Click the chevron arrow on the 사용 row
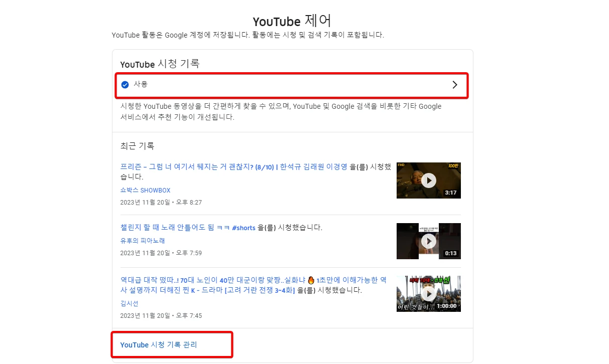609x364 pixels. tap(455, 84)
